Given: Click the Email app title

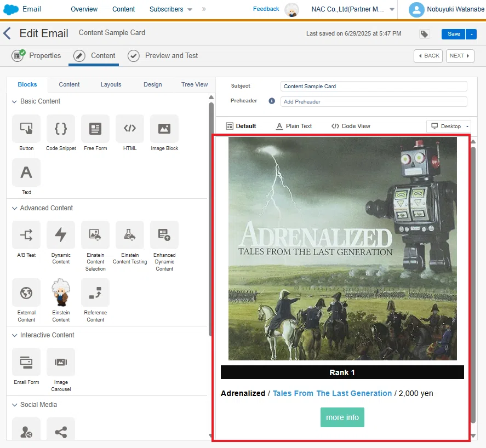Looking at the screenshot, I should click(x=32, y=9).
